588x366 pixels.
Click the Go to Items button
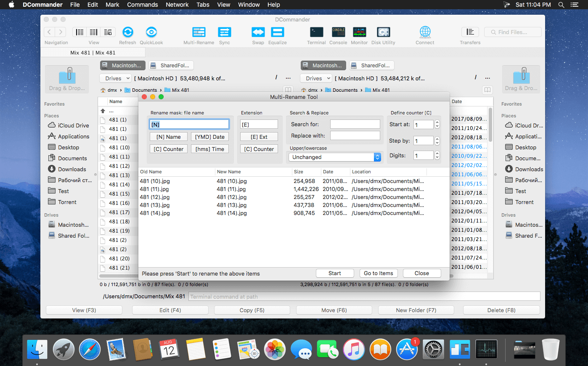click(379, 273)
